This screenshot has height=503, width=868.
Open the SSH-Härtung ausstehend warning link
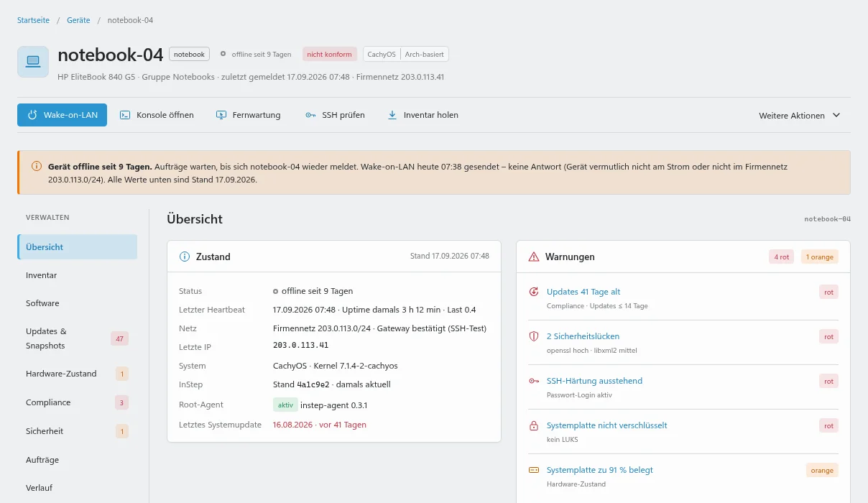coord(594,381)
